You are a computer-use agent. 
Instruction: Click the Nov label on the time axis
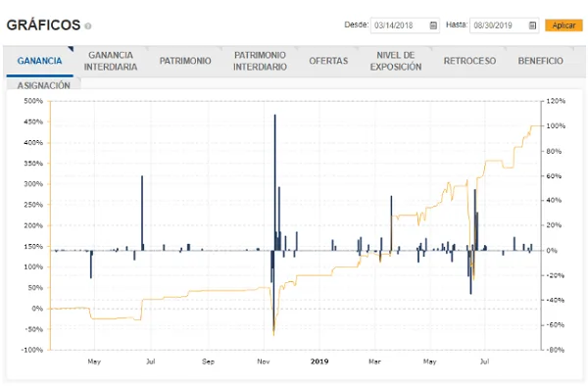coord(264,362)
